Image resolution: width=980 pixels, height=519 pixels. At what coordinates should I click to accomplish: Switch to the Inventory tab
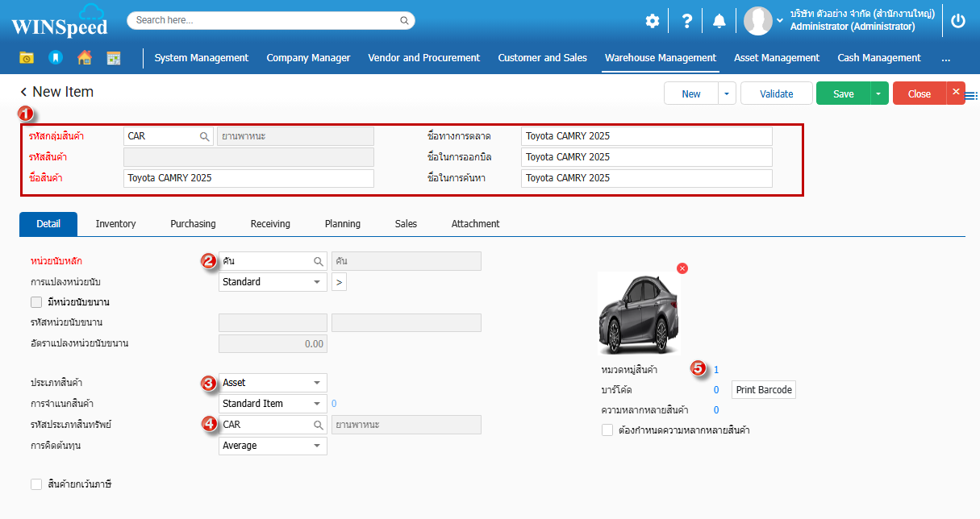pos(115,224)
